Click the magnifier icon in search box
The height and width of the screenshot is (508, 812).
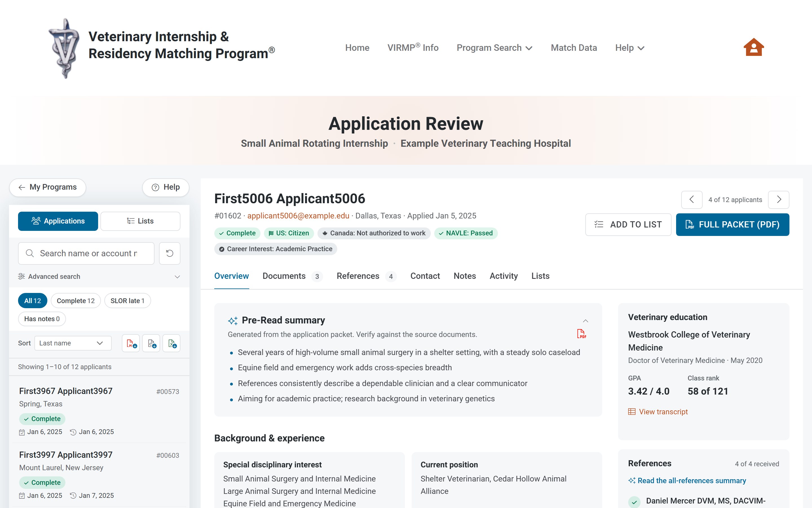click(30, 253)
